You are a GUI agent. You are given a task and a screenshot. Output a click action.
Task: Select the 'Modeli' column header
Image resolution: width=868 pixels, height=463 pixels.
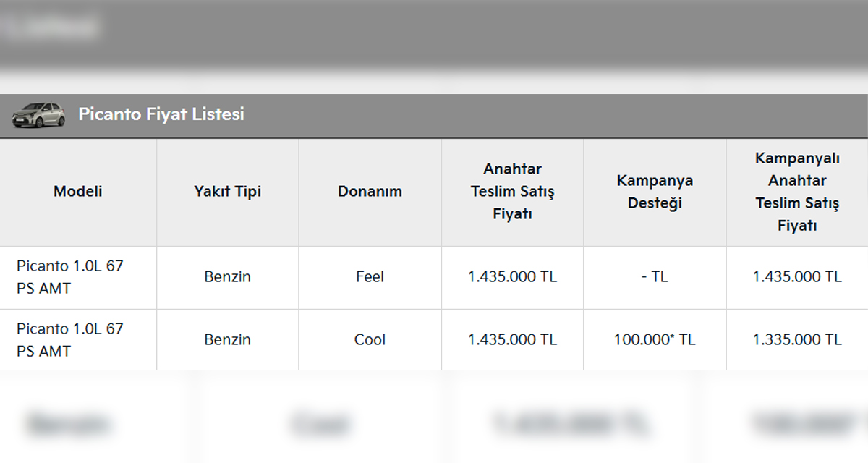(78, 192)
